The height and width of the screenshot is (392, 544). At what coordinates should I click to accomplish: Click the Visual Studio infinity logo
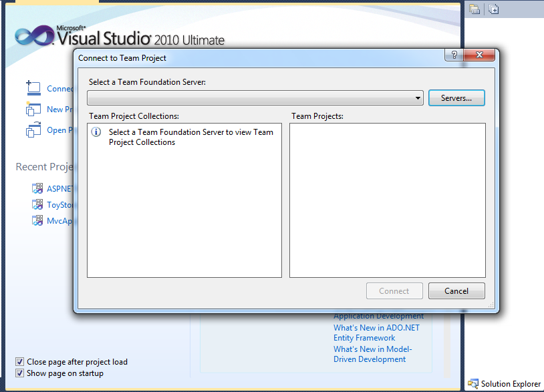click(x=34, y=36)
